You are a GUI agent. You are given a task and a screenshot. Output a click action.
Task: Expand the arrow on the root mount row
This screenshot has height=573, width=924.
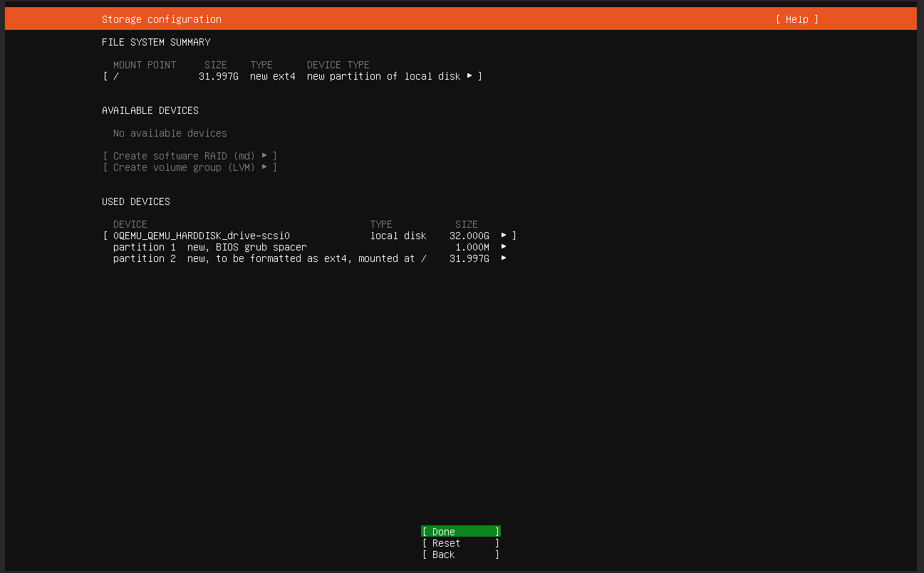pyautogui.click(x=469, y=75)
